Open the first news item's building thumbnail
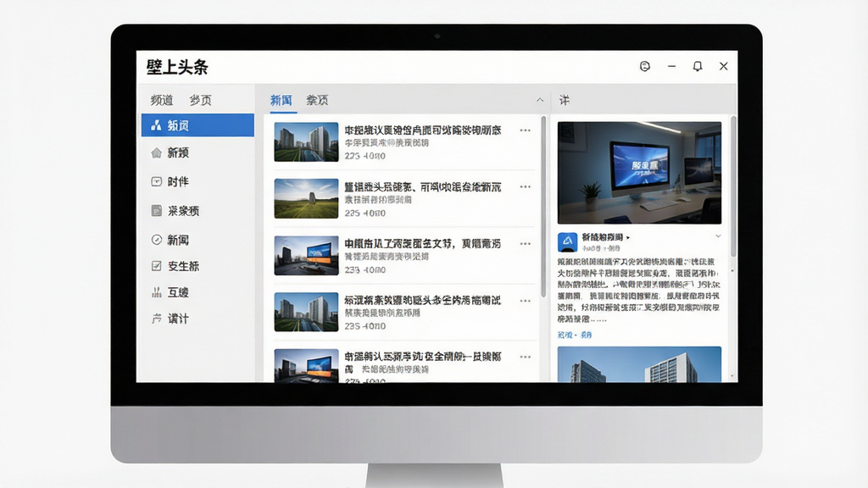868x488 pixels. [306, 142]
